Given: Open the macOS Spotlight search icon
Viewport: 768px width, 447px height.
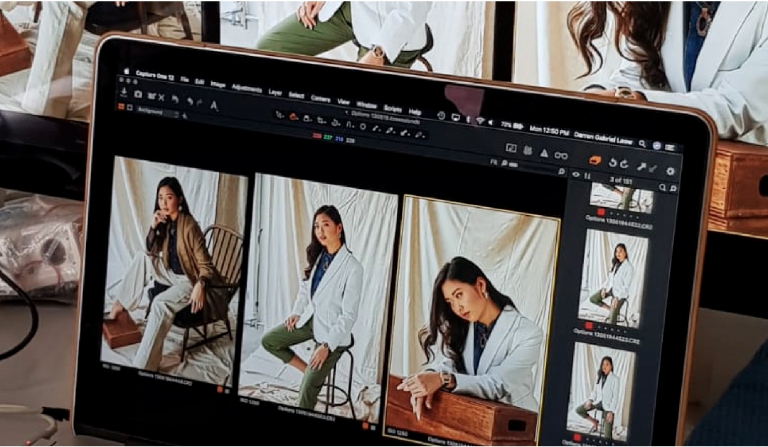Looking at the screenshot, I should point(642,143).
